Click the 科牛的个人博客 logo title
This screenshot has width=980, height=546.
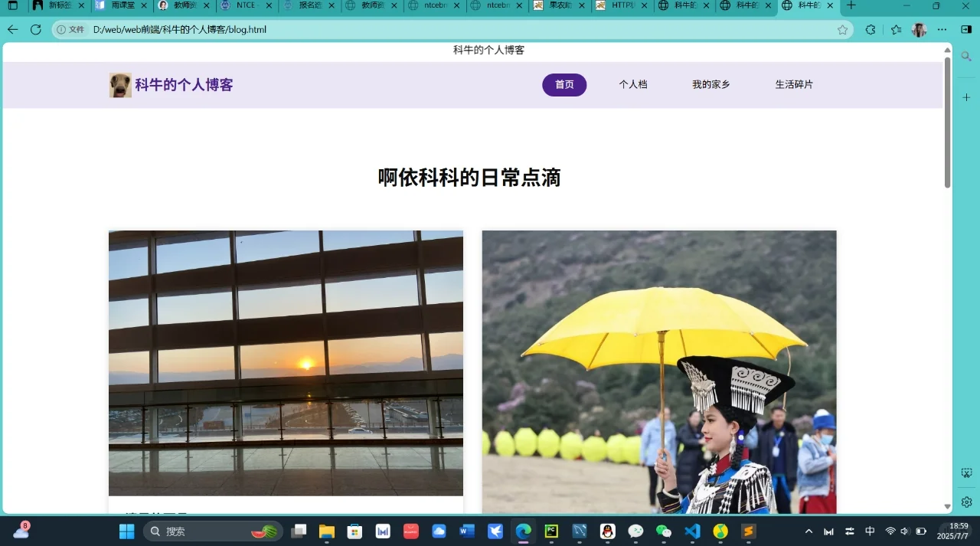[x=184, y=85]
